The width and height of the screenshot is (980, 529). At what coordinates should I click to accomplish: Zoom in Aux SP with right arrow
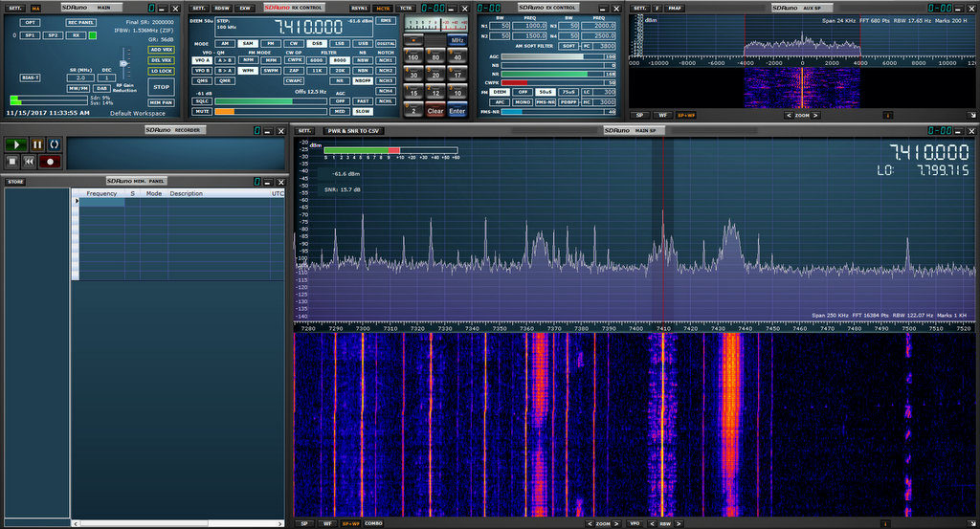(815, 115)
